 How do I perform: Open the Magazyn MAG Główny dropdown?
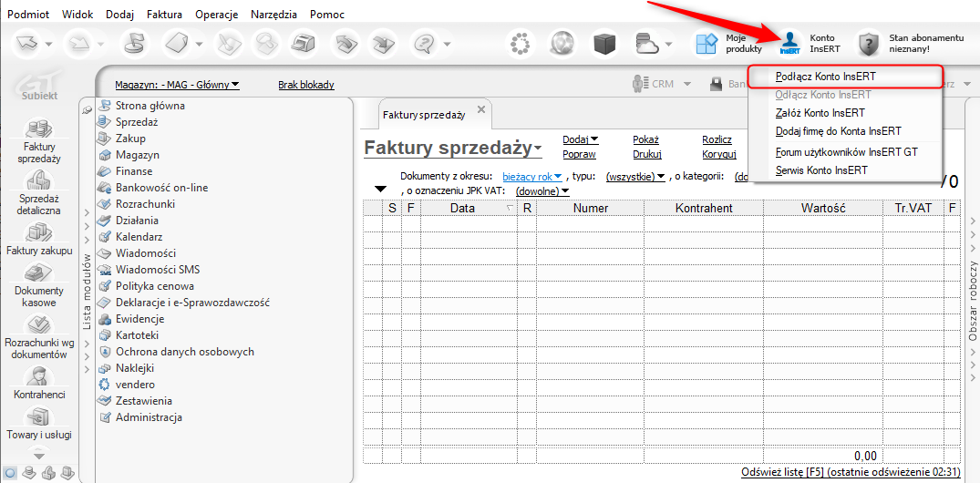click(x=178, y=85)
